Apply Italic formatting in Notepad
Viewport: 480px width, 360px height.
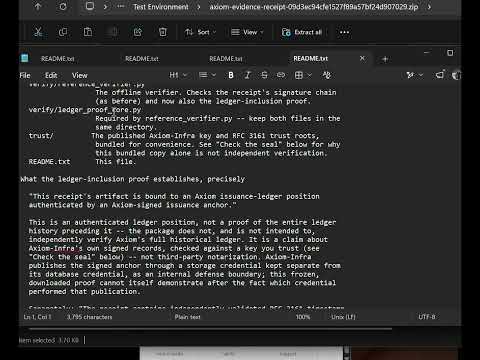click(x=247, y=75)
